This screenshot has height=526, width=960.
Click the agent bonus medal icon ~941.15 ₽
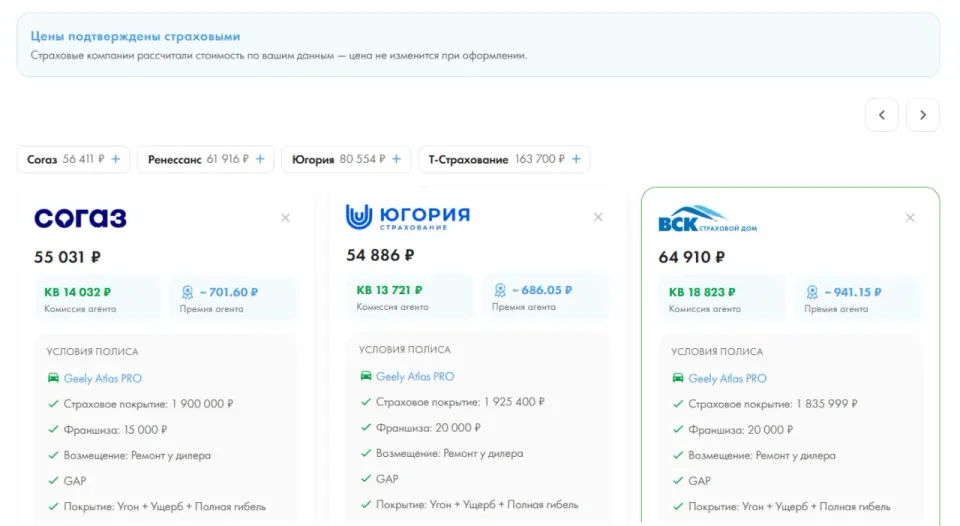[x=812, y=292]
